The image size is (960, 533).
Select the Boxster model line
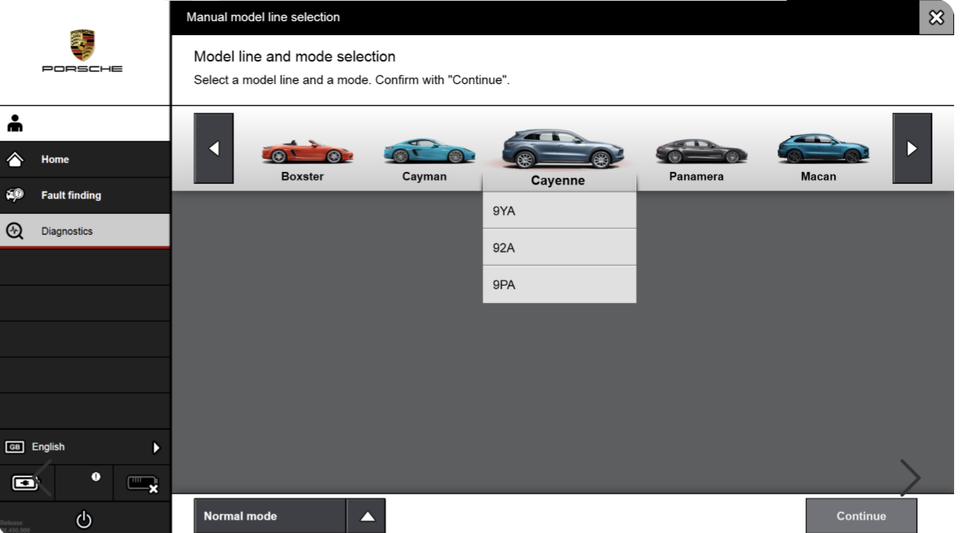click(x=305, y=159)
